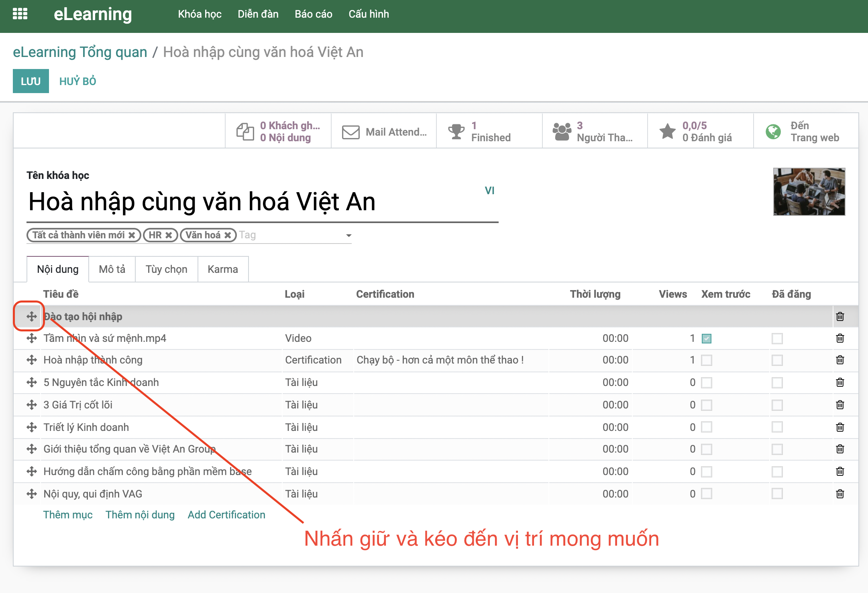Switch to the Mô tả tab
Screen dimensions: 868x593
pyautogui.click(x=112, y=269)
